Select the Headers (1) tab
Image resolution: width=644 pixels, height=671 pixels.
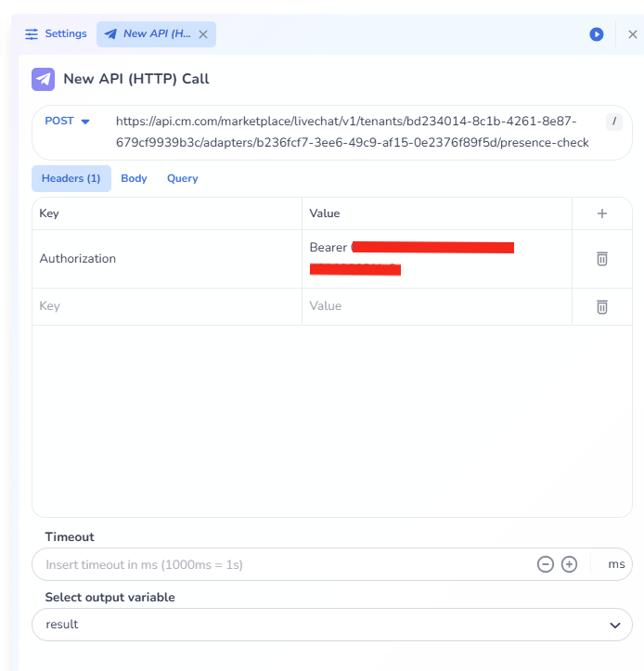tap(71, 178)
